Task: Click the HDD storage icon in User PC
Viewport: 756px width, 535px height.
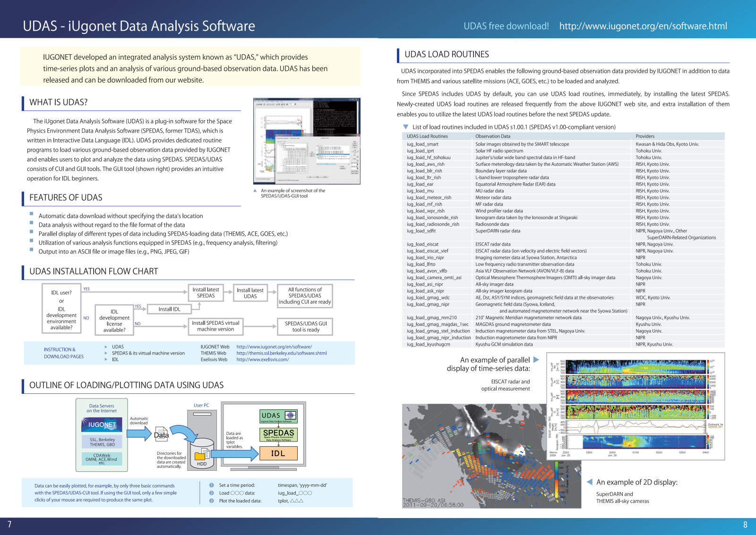Action: [x=202, y=453]
